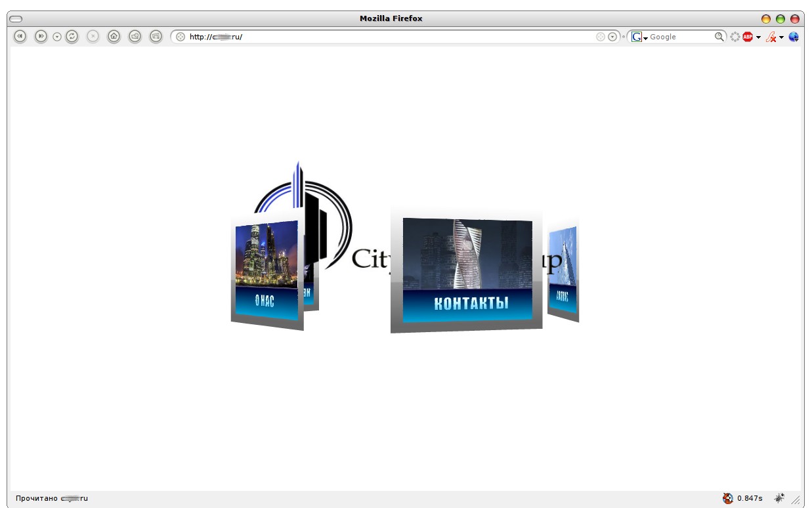Expand the Adblock Plus dropdown arrow
812x508 pixels.
(x=758, y=37)
